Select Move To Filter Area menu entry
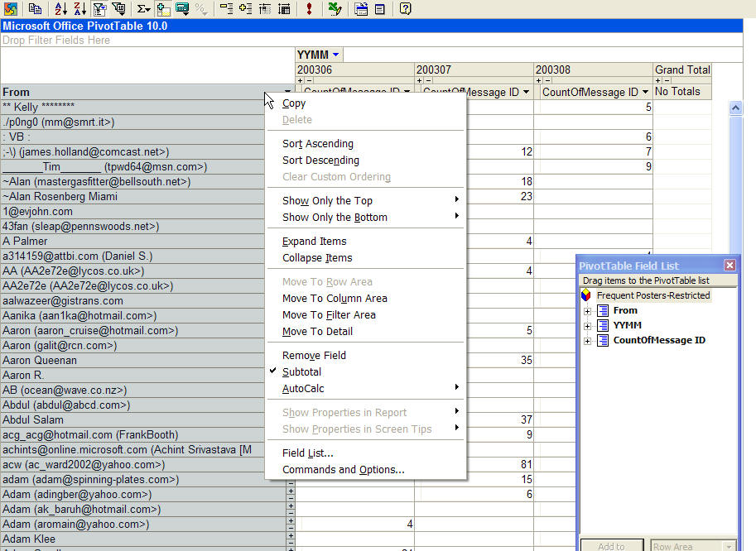The height and width of the screenshot is (551, 756). (x=329, y=315)
